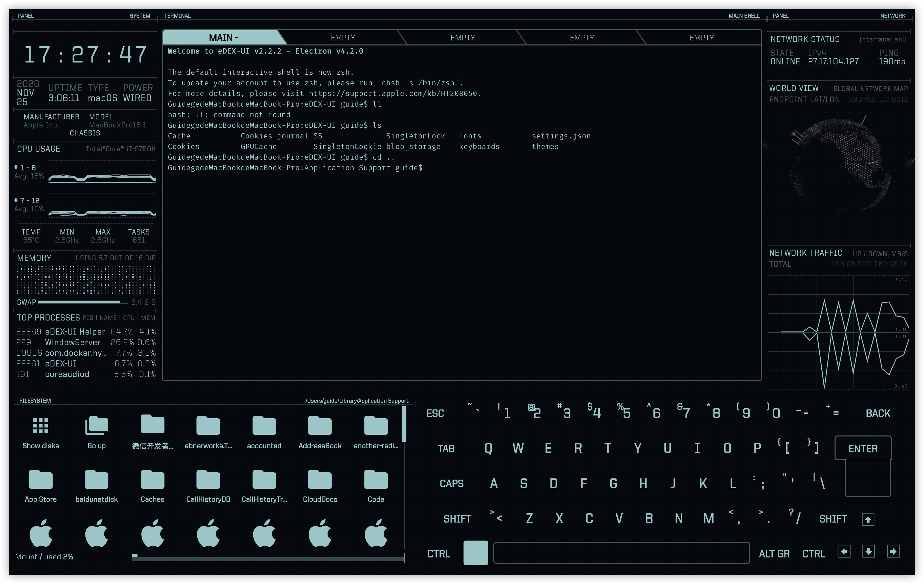Toggle the ALT GR key
Screen dimensions: 924x584
tap(774, 554)
